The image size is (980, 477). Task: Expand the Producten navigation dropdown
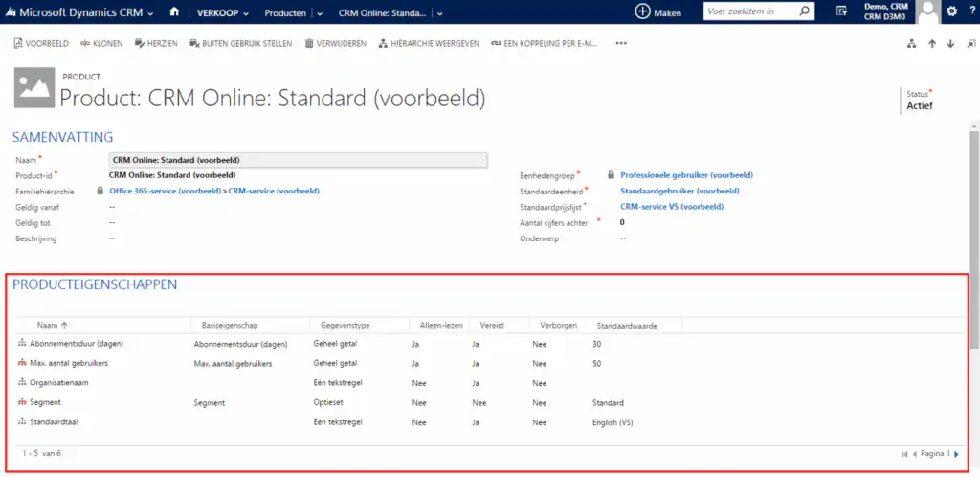point(320,13)
